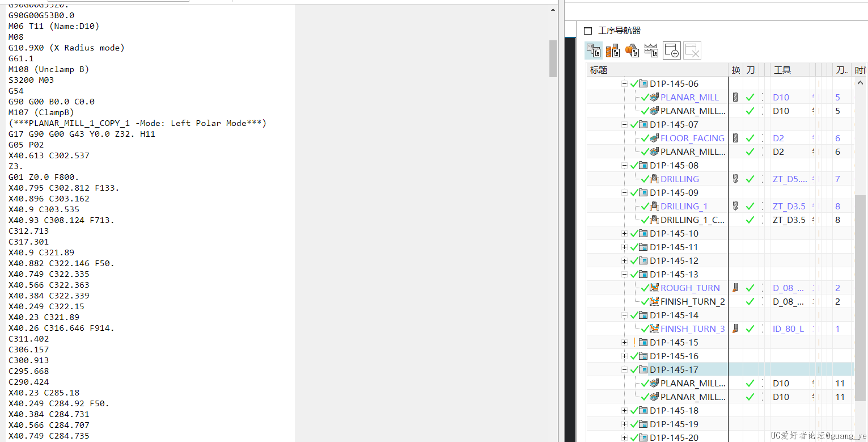
Task: Select the D1P-145-17 tree row
Action: click(x=720, y=369)
